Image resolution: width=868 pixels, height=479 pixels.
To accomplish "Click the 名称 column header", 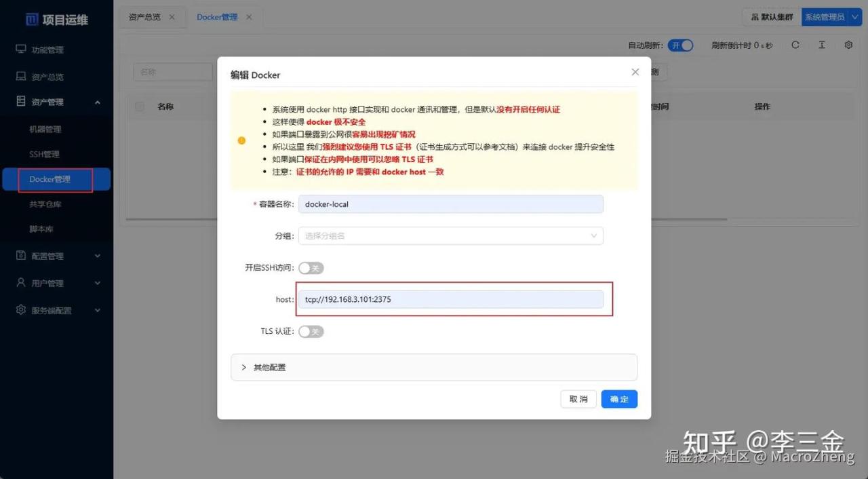I will [x=165, y=107].
